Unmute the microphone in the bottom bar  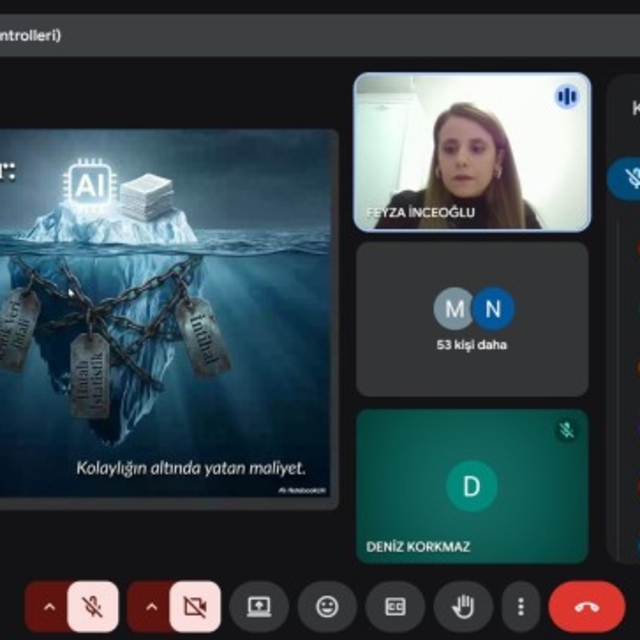[x=93, y=606]
